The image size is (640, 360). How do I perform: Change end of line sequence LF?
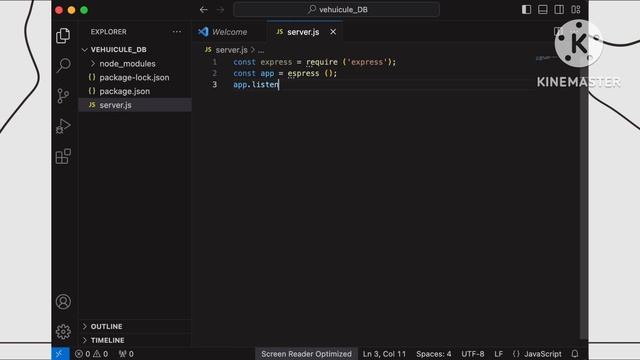tap(498, 354)
